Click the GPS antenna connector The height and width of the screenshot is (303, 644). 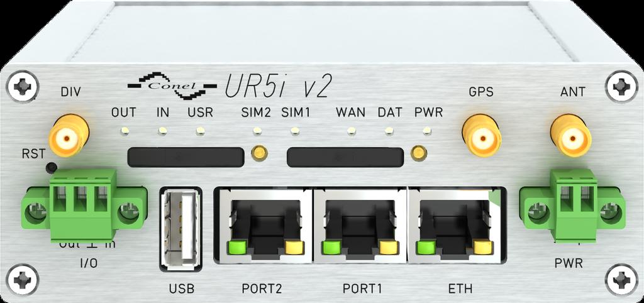click(482, 136)
